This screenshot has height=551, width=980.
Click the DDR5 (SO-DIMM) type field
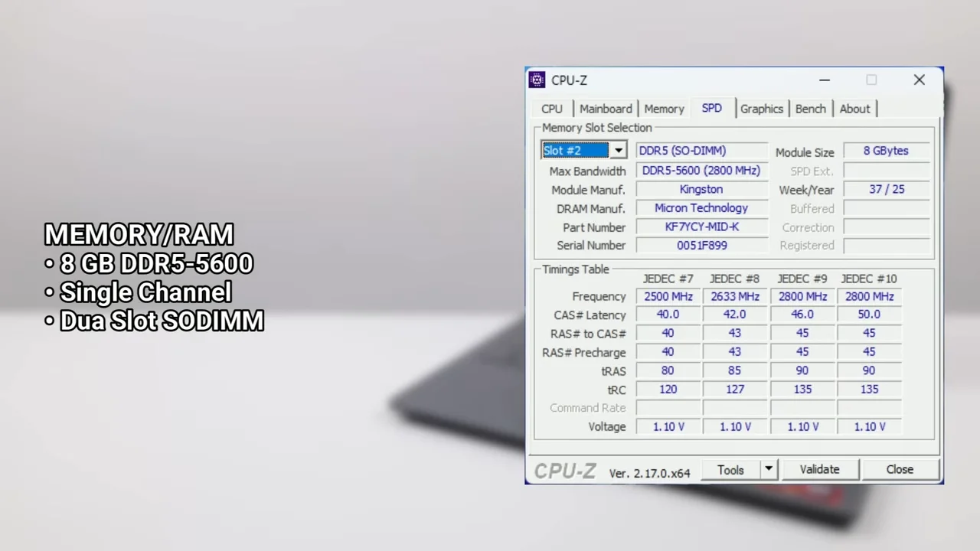point(701,151)
